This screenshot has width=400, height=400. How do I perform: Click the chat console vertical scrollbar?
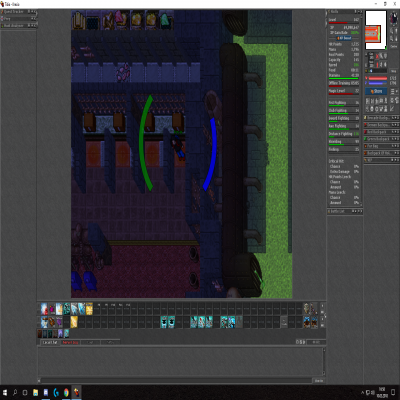click(323, 361)
